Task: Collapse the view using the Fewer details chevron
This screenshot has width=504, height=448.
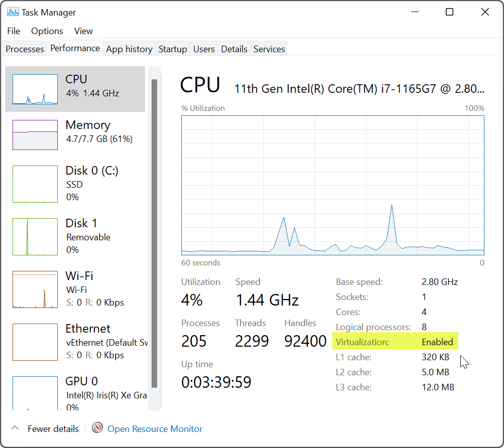Action: click(15, 428)
